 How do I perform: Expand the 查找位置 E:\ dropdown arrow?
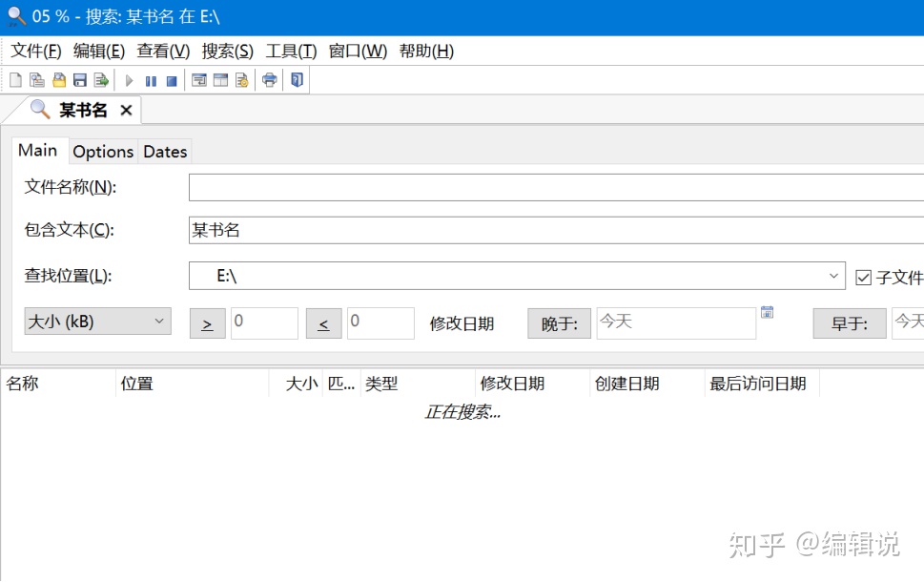point(833,276)
